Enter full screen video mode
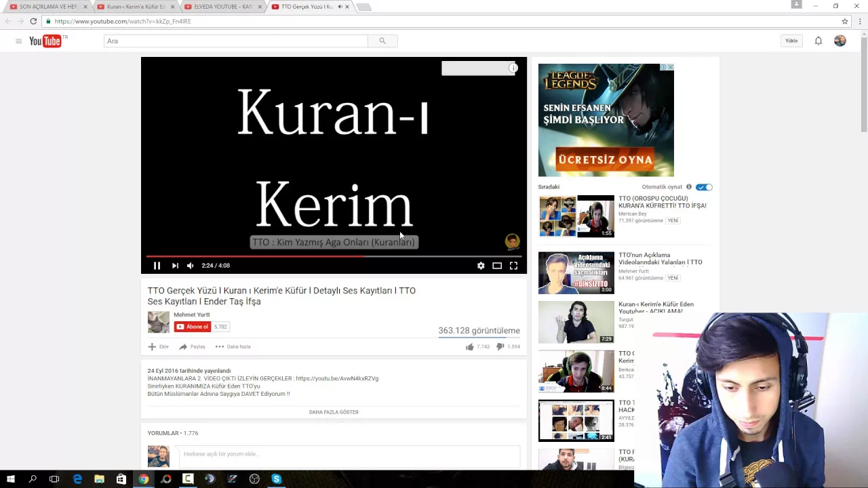This screenshot has height=488, width=868. pos(513,266)
